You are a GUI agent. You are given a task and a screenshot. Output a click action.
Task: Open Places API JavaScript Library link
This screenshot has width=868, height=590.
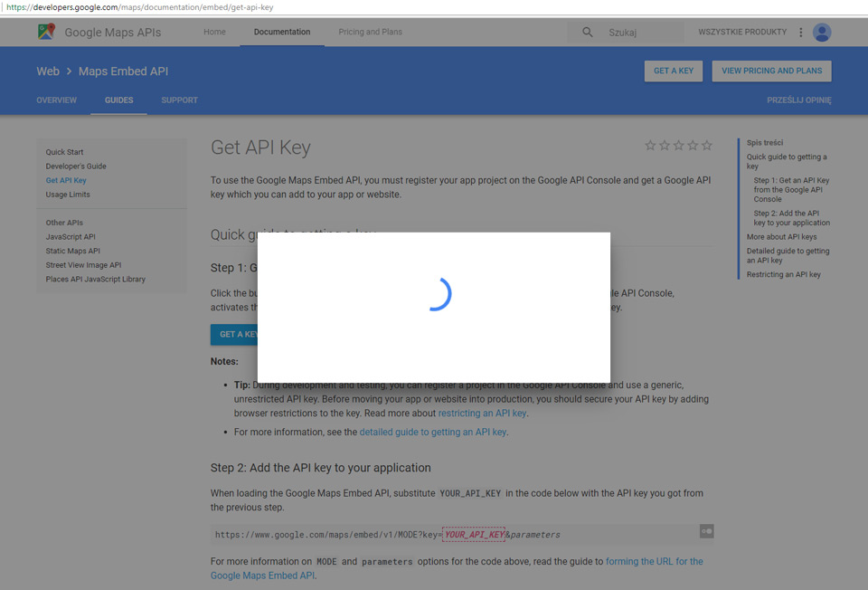pyautogui.click(x=96, y=280)
